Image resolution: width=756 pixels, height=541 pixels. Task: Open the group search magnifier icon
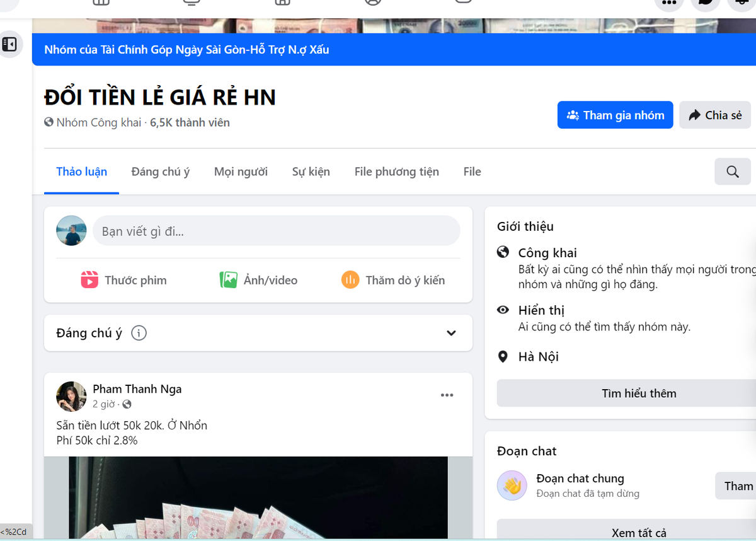[x=732, y=171]
